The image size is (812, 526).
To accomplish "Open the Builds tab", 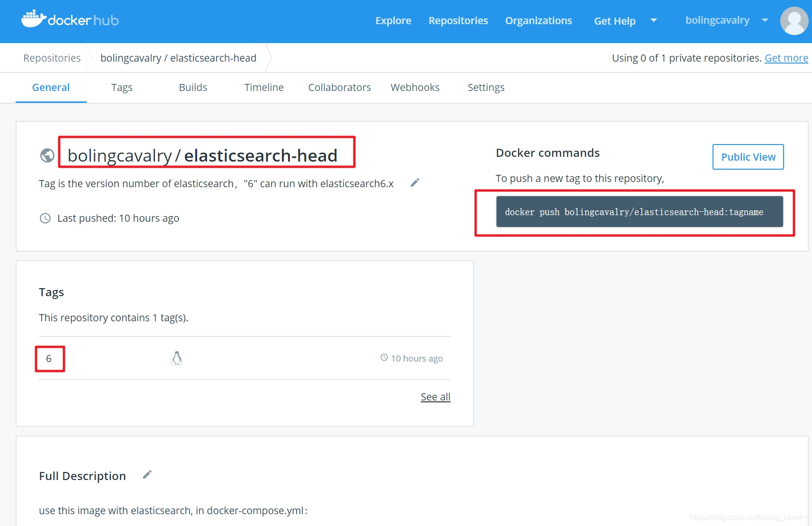I will (x=193, y=88).
